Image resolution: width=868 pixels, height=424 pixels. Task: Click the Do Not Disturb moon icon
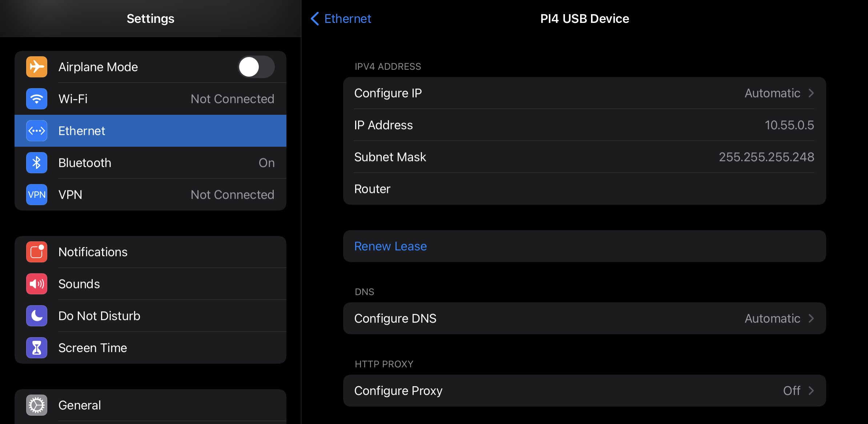pos(37,316)
